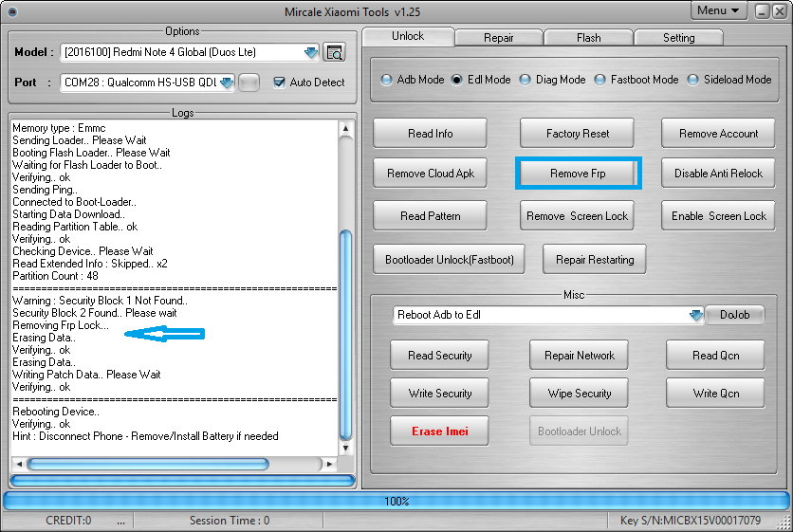Click the 'Writing Patch Data.. Please Wait' log line
Screen dimensions: 793x532
coord(86,375)
